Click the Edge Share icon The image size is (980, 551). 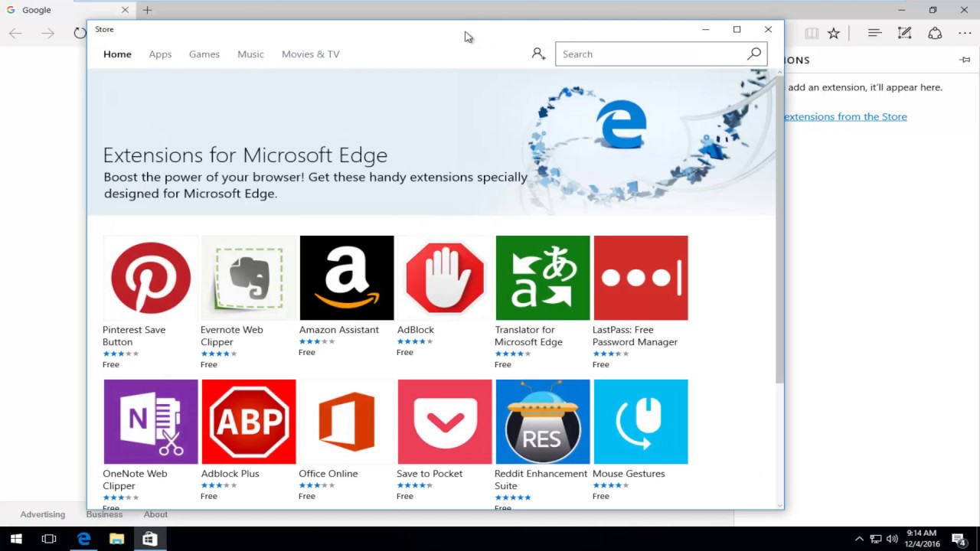tap(935, 33)
